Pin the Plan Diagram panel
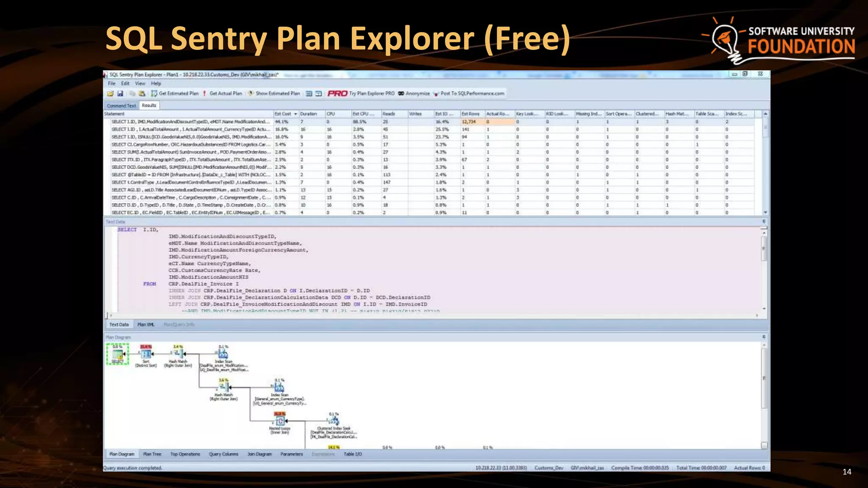868x488 pixels. tap(764, 337)
